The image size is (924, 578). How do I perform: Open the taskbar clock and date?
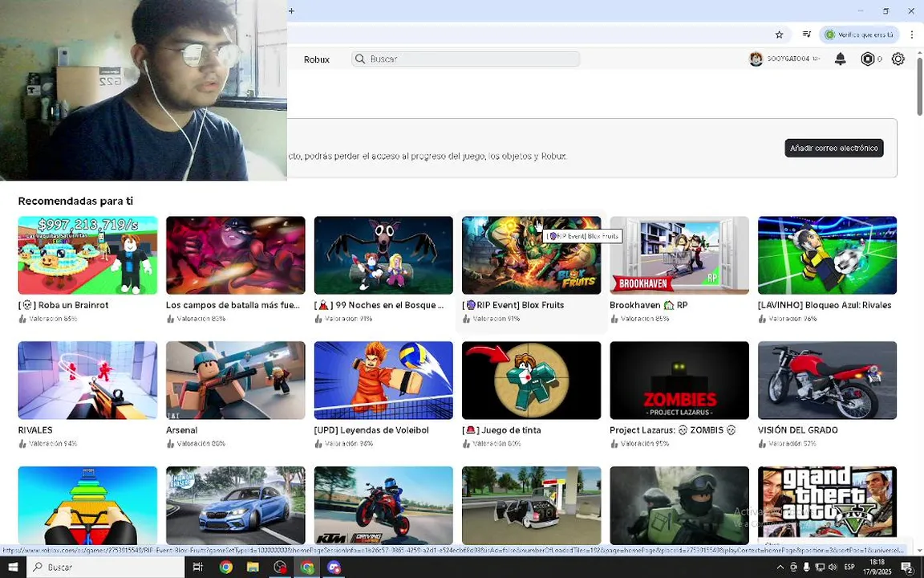(x=877, y=567)
